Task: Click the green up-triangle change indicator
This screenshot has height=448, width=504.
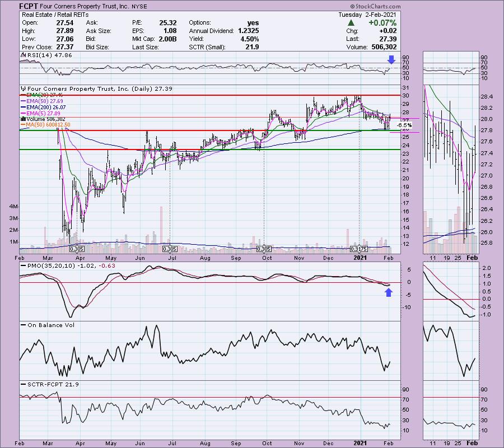Action: [351, 23]
